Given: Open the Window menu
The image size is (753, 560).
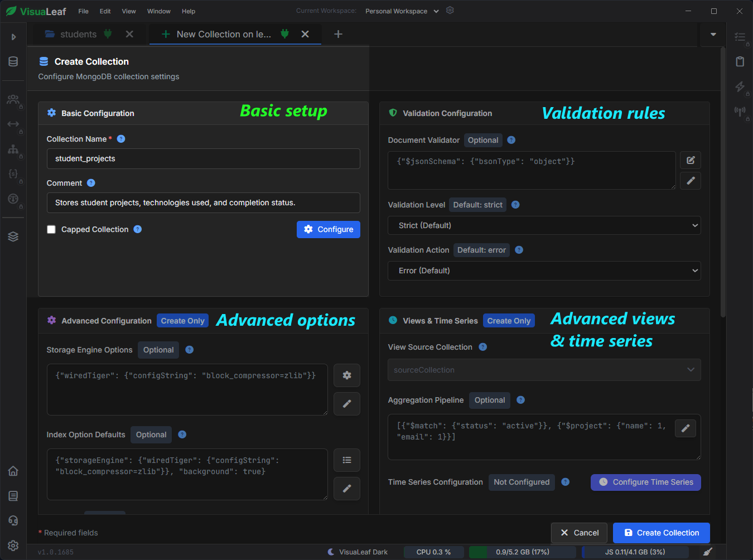Looking at the screenshot, I should click(159, 11).
